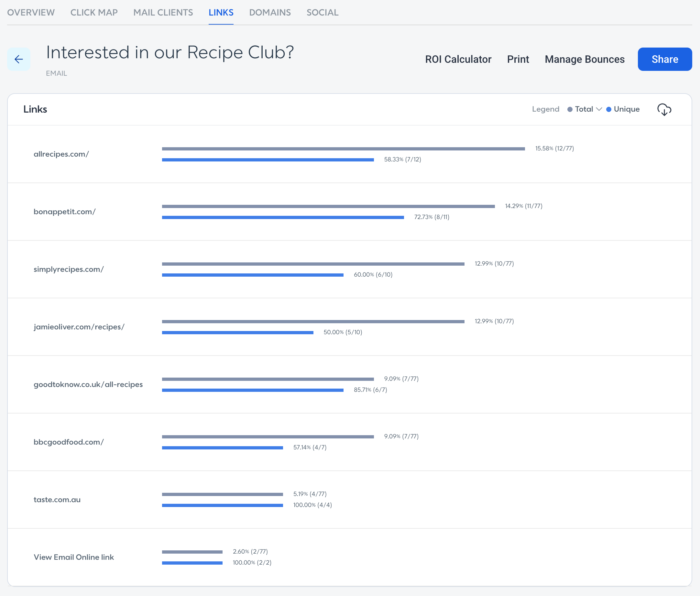
Task: Click the email title Interested in our Recipe Club?
Action: [x=170, y=53]
